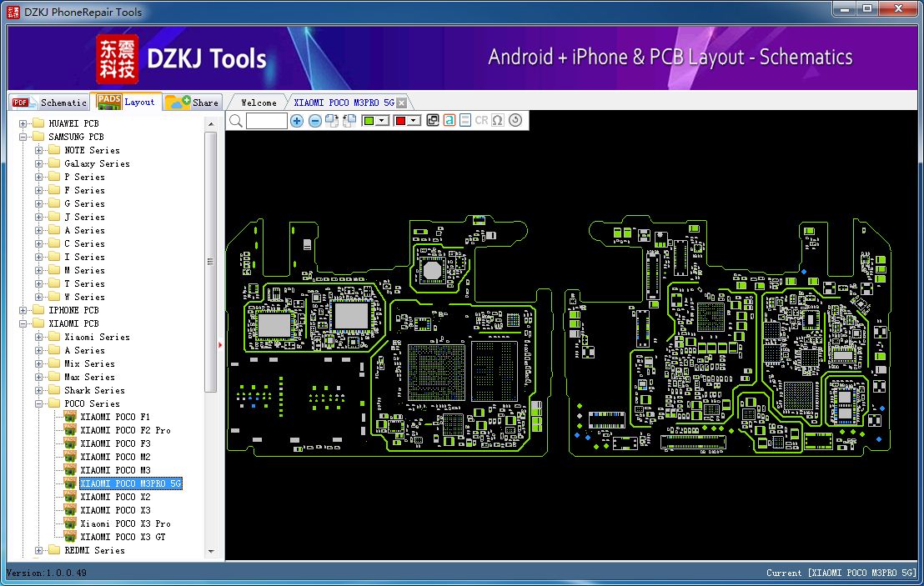Zoom in with the blue plus icon
Viewport: 924px width, 586px height.
click(297, 121)
